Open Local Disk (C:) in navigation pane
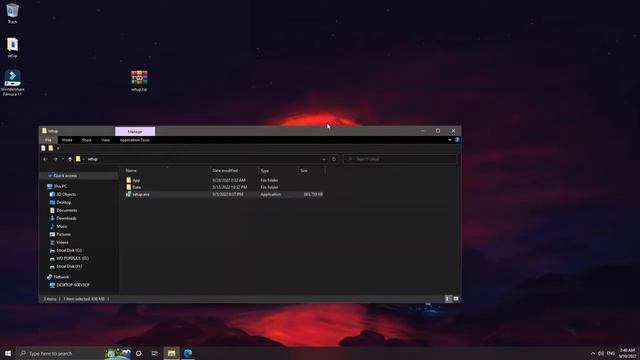The width and height of the screenshot is (640, 360). pyautogui.click(x=69, y=250)
